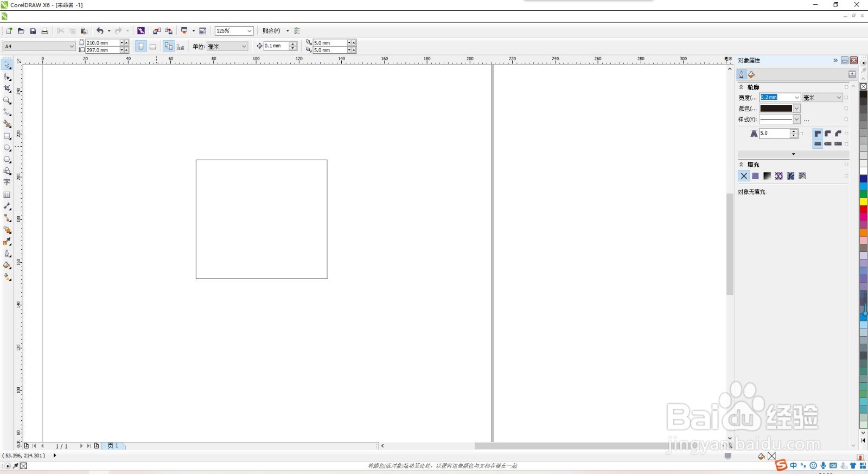This screenshot has width=868, height=474.
Task: Select the Zoom tool in toolbox
Action: point(7,100)
